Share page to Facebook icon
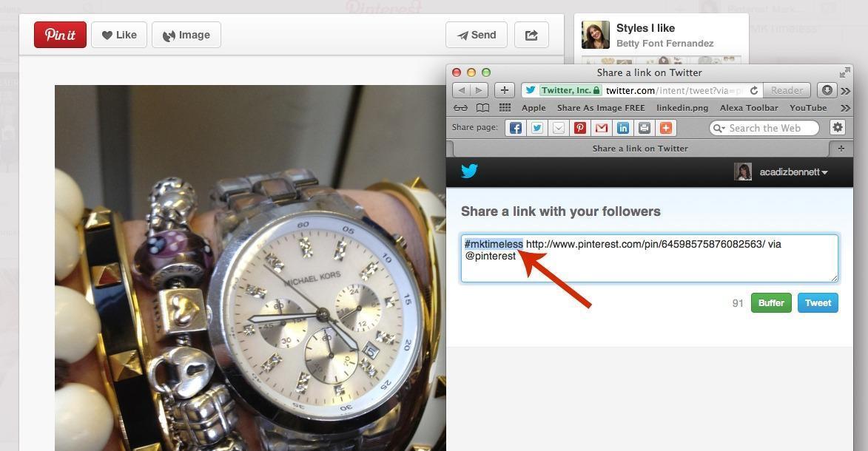The height and width of the screenshot is (451, 868). click(x=515, y=128)
